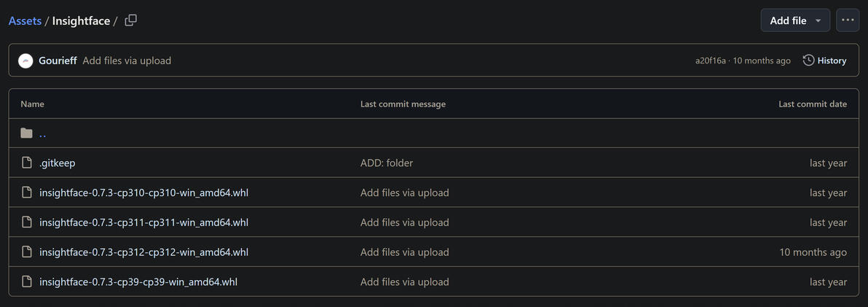
Task: Open the Assets breadcrumb link
Action: (x=25, y=20)
